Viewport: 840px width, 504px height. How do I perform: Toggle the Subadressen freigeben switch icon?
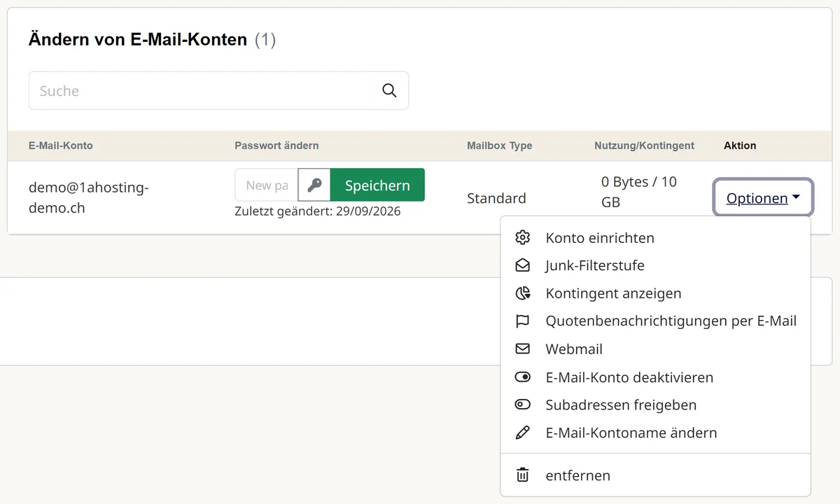click(x=522, y=405)
